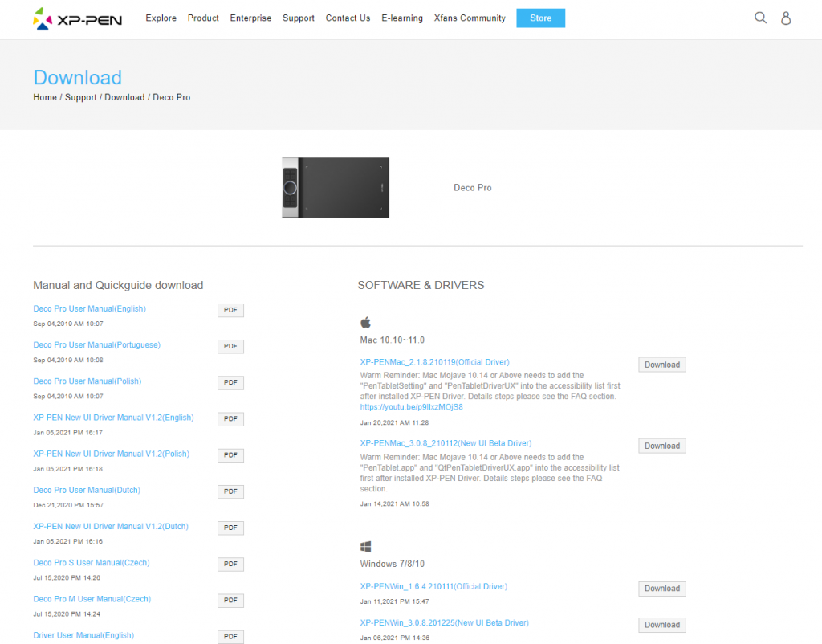PDF button for Deco Pro User Manual(Portuguese)
The image size is (822, 644).
[230, 346]
